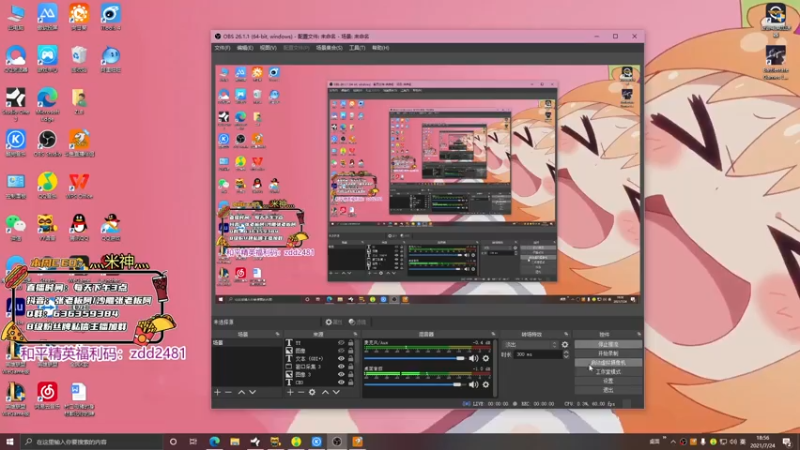Viewport: 800px width, 450px height.
Task: Open Controls dock header pop-out icon
Action: [639, 334]
